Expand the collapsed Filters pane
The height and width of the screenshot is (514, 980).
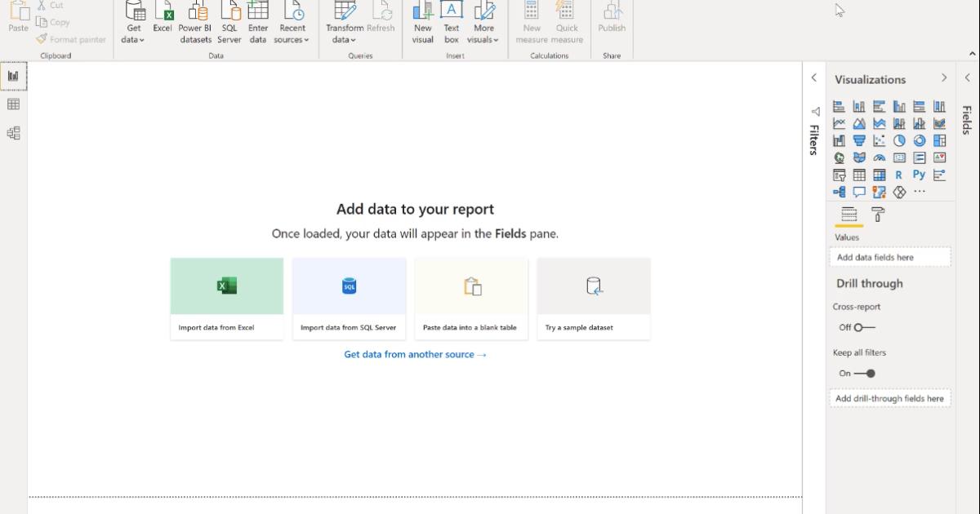click(x=813, y=78)
